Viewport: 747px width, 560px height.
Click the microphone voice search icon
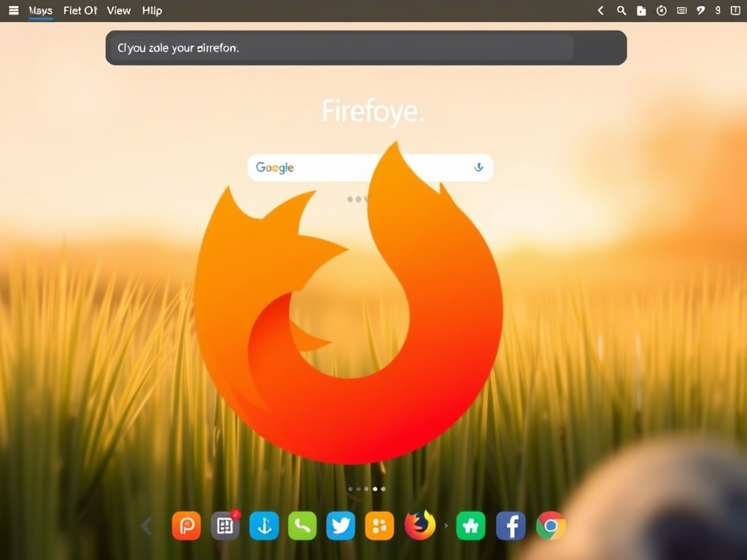(x=479, y=167)
